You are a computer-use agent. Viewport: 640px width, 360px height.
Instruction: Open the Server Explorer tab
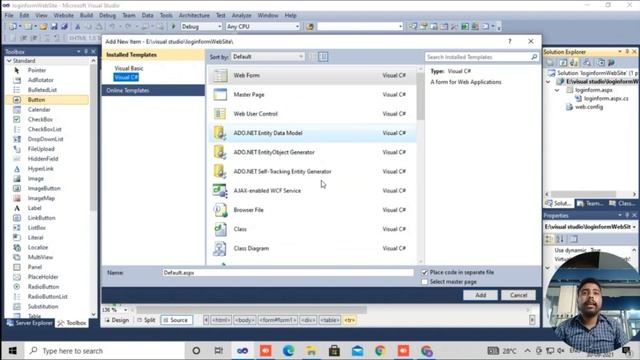tap(30, 323)
